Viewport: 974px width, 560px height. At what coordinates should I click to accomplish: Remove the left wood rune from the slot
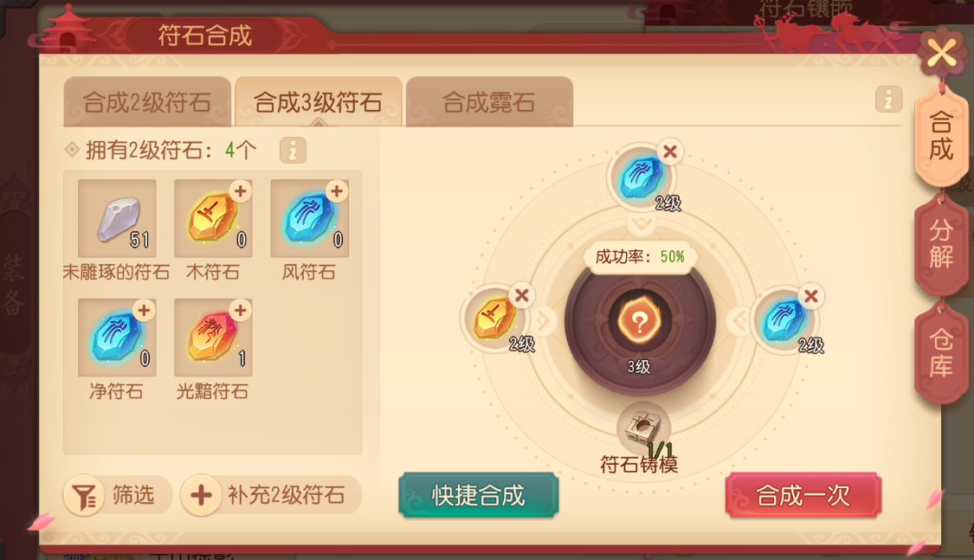522,295
